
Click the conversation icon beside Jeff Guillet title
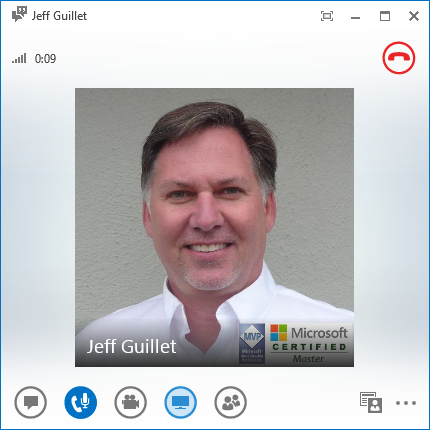click(19, 14)
